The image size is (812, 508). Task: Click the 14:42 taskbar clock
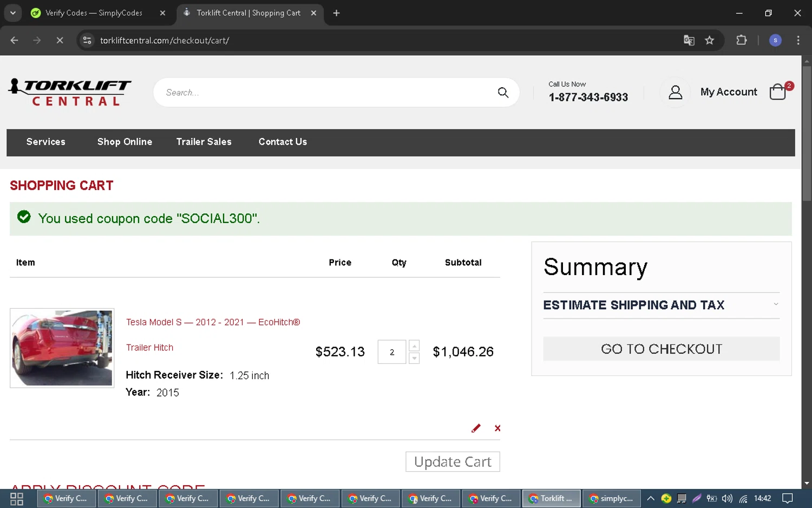[x=762, y=498]
